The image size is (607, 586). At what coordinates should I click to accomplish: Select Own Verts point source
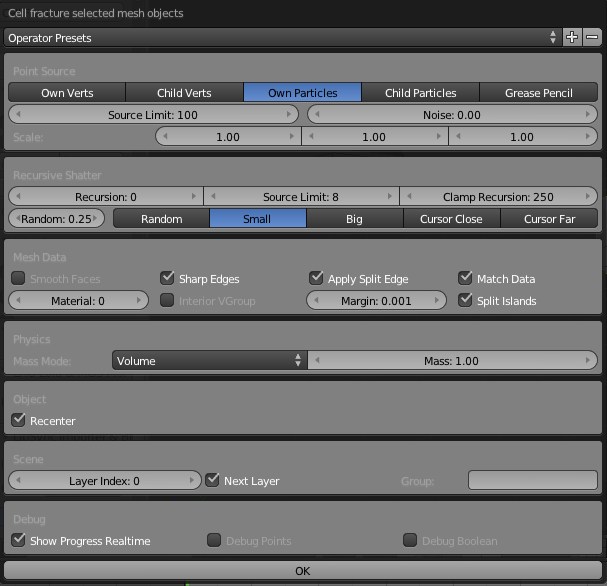tap(67, 93)
